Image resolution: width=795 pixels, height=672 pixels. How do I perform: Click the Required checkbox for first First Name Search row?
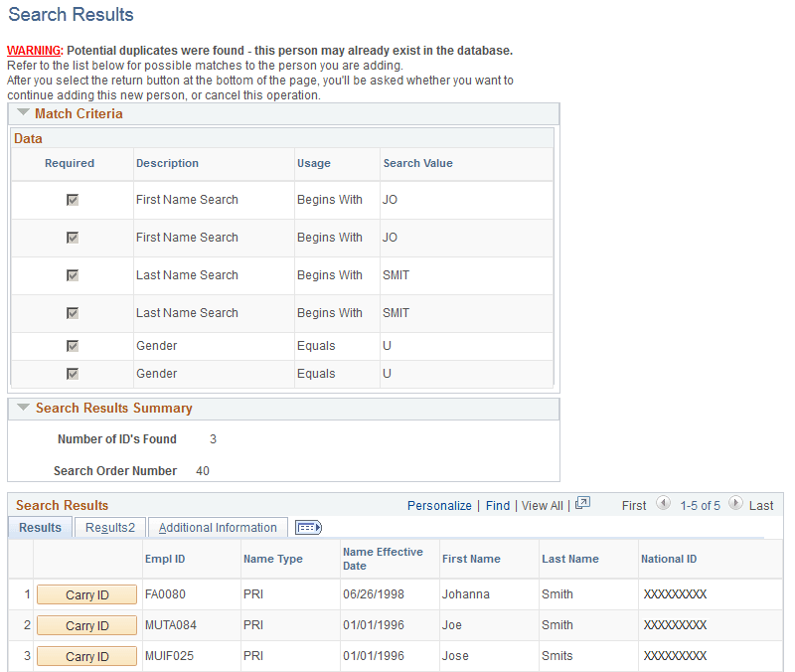tap(72, 199)
